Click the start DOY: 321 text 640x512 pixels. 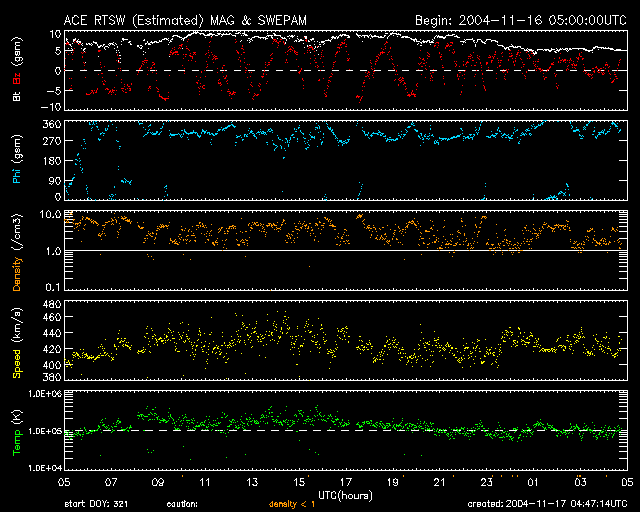pyautogui.click(x=94, y=504)
